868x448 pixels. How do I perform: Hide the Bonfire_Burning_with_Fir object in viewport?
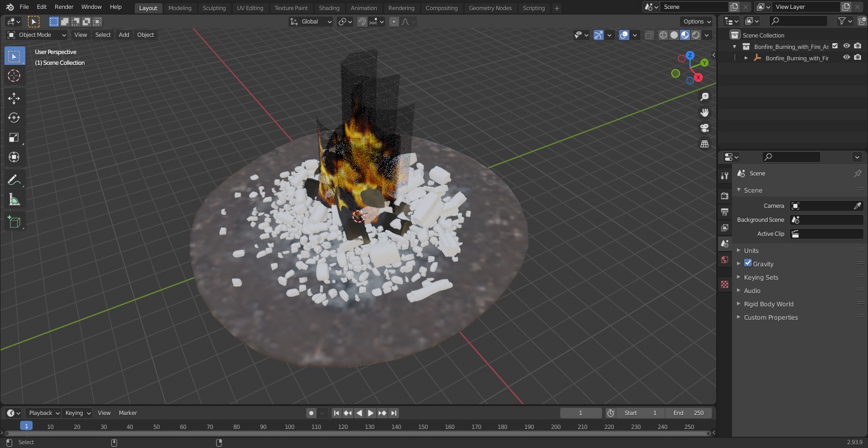pos(846,57)
